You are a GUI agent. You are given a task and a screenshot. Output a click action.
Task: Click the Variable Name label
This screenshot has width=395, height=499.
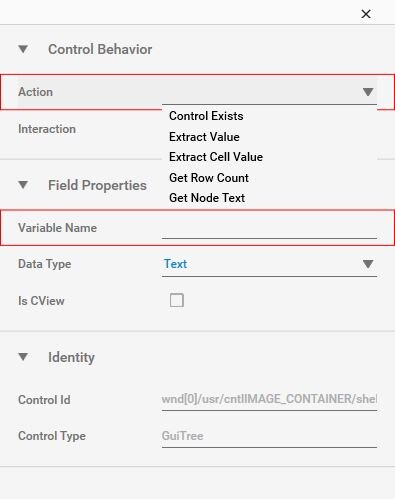point(57,228)
